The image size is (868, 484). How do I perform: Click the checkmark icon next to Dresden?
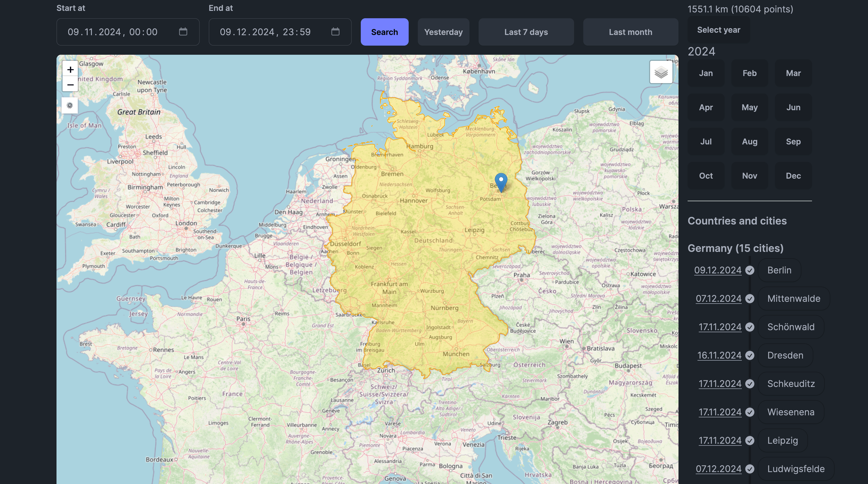point(749,355)
